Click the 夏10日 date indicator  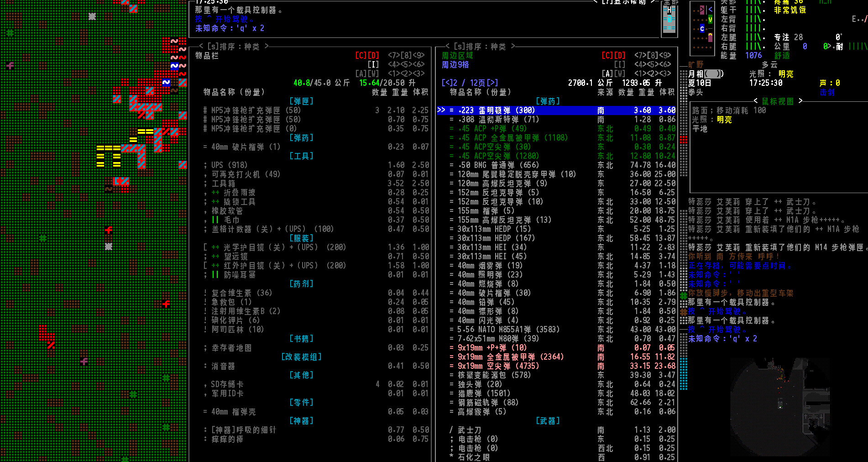(x=700, y=83)
